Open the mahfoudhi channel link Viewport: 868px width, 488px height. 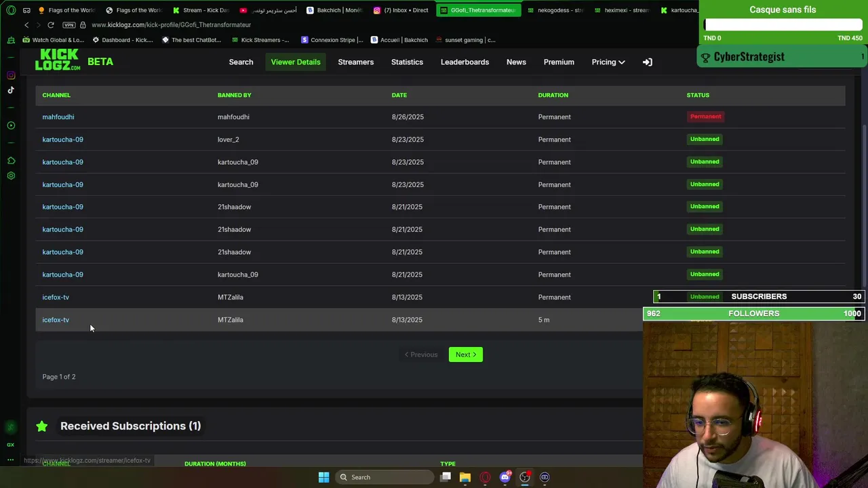coord(58,117)
